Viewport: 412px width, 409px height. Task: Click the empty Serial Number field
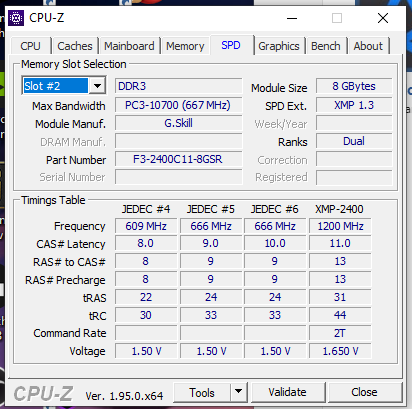178,177
